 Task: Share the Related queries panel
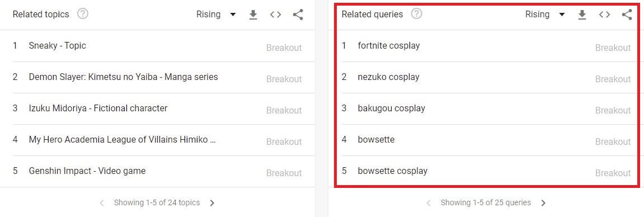(x=627, y=15)
